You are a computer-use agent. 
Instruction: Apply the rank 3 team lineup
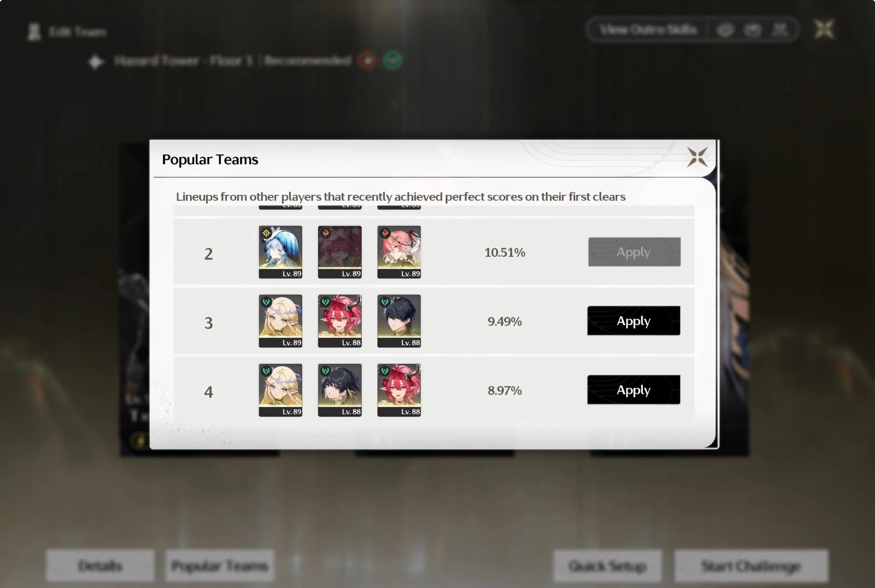point(634,321)
